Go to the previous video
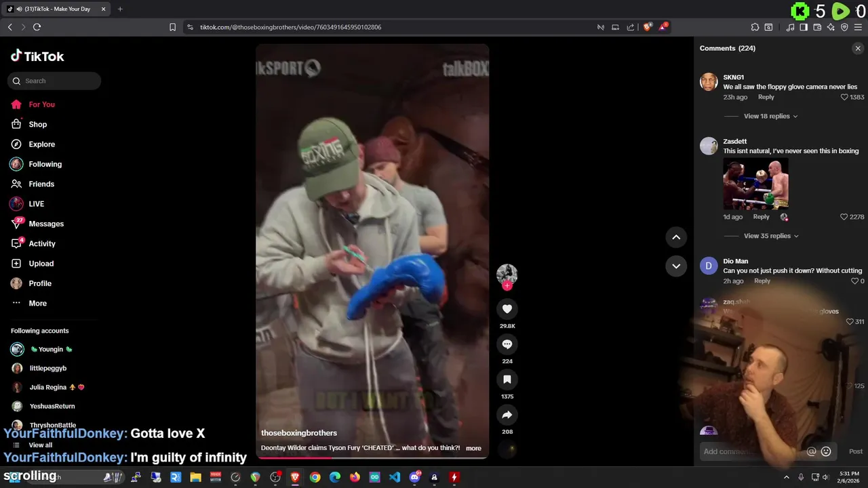 click(676, 237)
